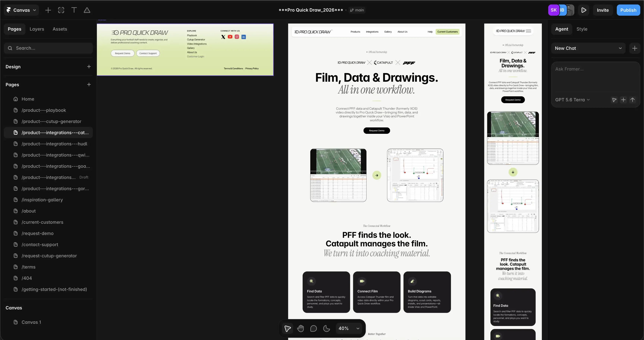Focus the Search field in sidebar
This screenshot has width=644, height=340.
(48, 48)
